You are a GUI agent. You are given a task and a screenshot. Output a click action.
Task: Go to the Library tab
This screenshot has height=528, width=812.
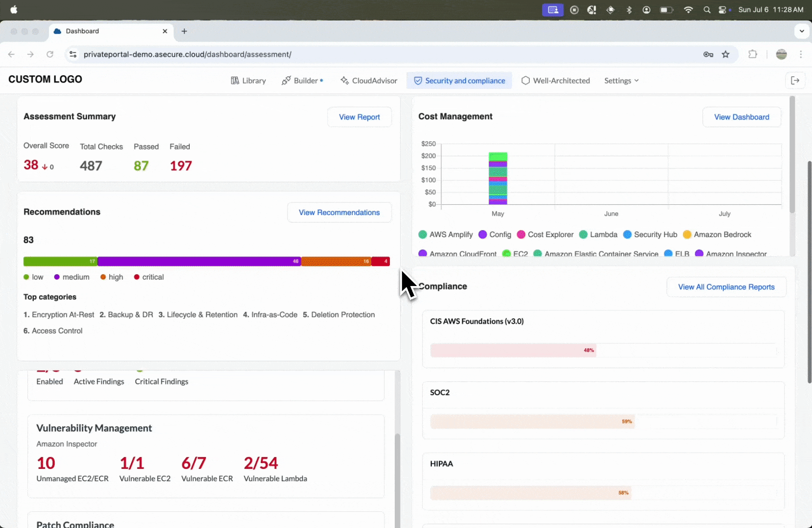point(248,81)
